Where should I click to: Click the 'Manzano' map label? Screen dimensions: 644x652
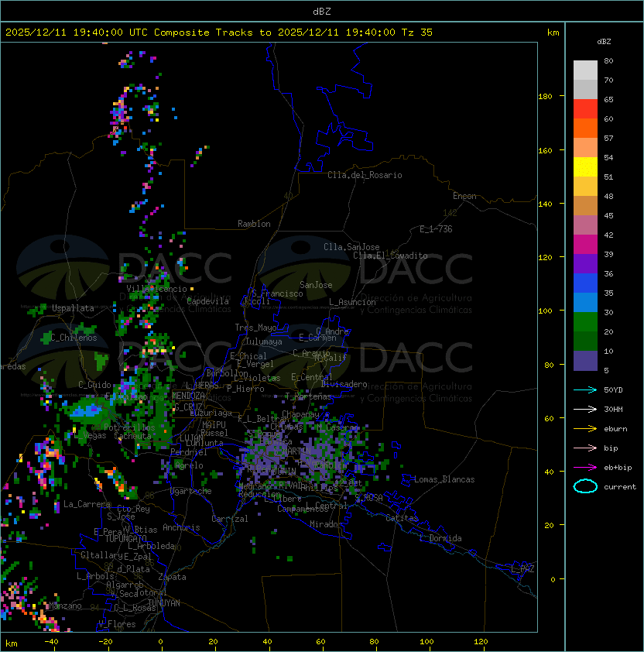pos(65,606)
